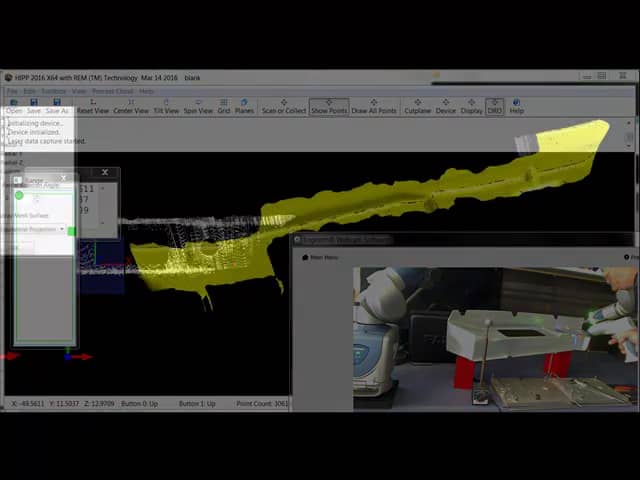
Task: Close the small DRO readout window
Action: [x=105, y=172]
